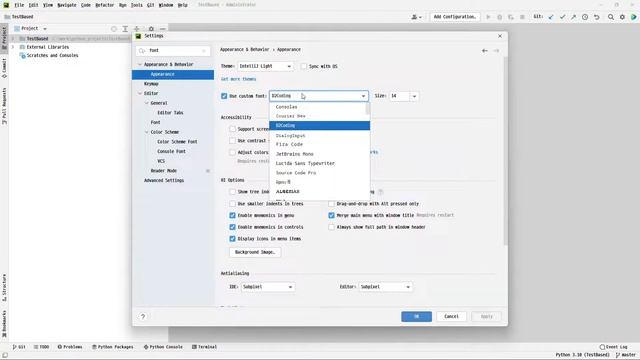This screenshot has width=640, height=360.
Task: Uncheck Merge main menu with window title
Action: pyautogui.click(x=331, y=215)
